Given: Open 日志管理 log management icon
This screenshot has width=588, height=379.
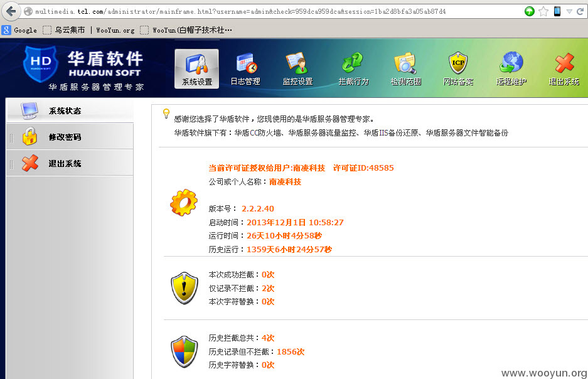Looking at the screenshot, I should click(245, 69).
